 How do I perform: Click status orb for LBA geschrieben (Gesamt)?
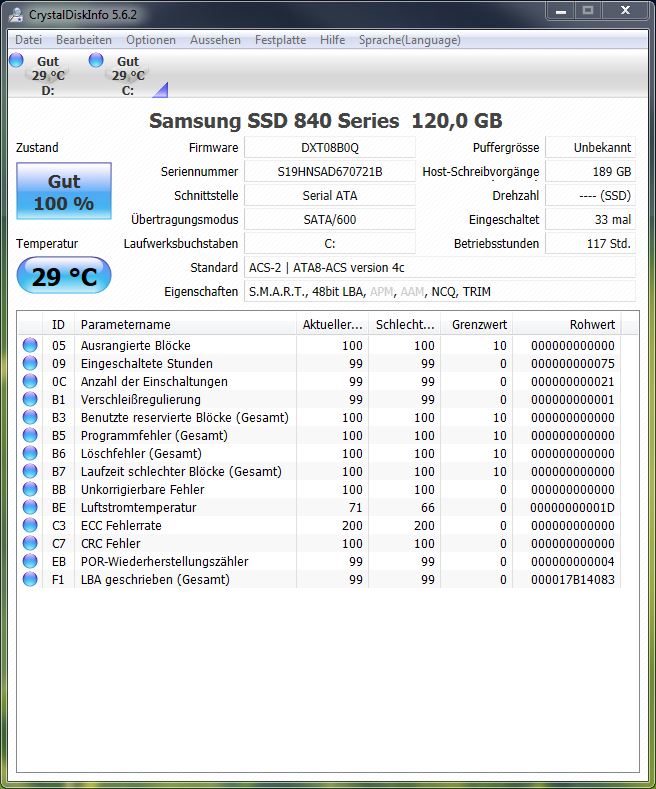pyautogui.click(x=30, y=579)
